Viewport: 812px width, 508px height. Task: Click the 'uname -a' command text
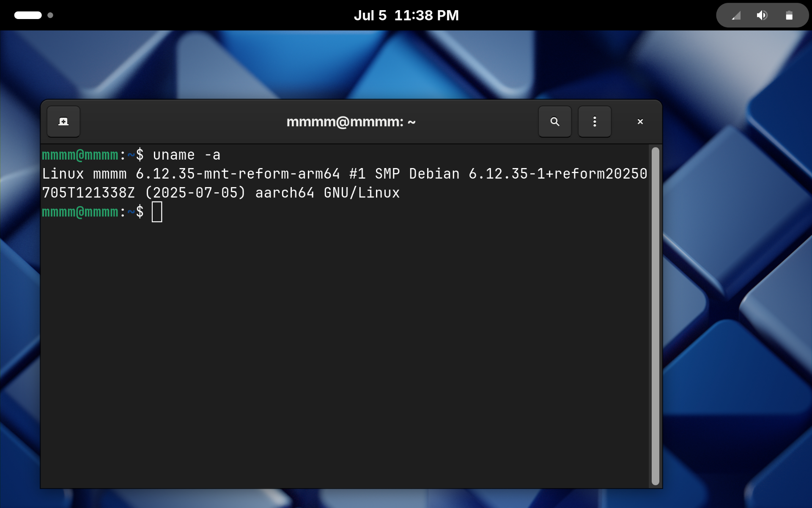187,155
